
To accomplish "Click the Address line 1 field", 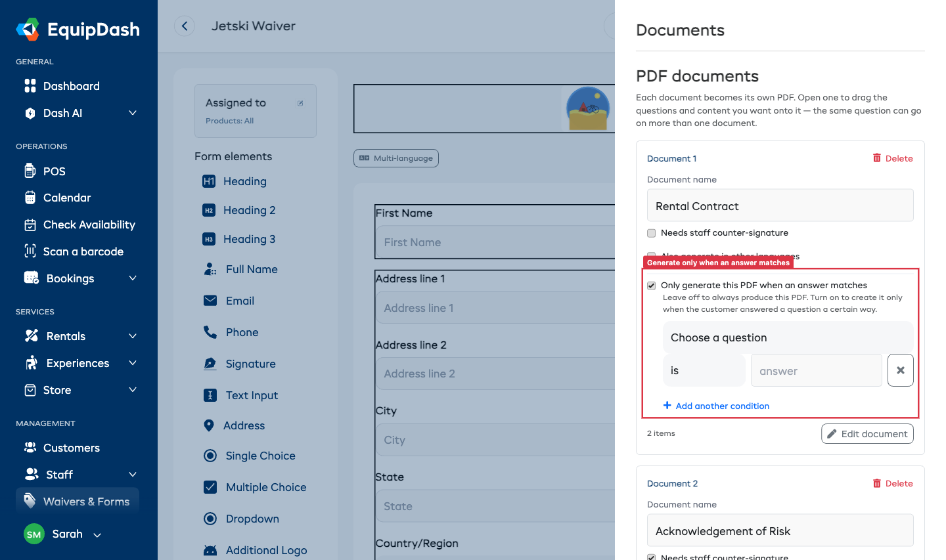I will (496, 308).
